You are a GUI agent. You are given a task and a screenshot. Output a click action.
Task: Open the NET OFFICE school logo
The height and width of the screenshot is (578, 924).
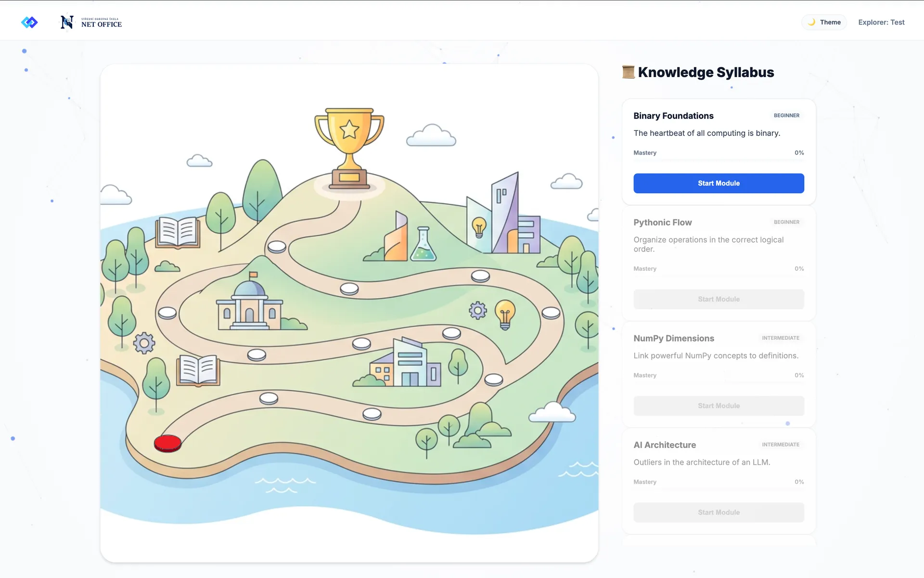[x=91, y=22]
